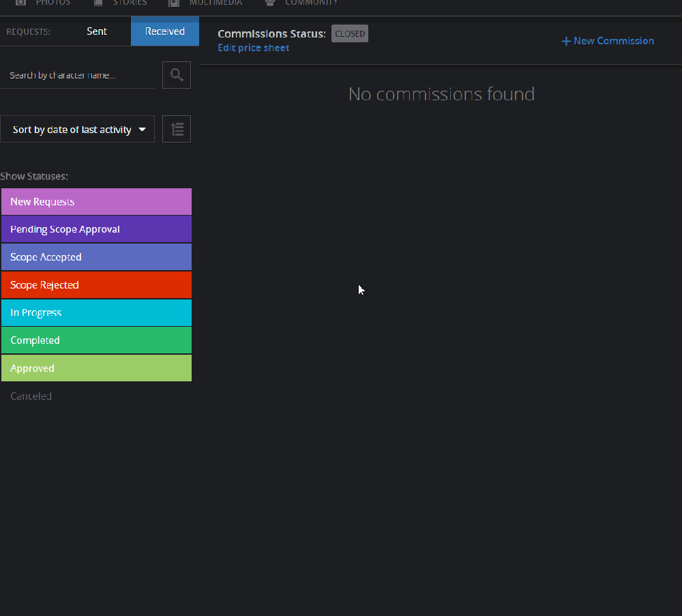Open the Stories book icon menu

(x=98, y=3)
